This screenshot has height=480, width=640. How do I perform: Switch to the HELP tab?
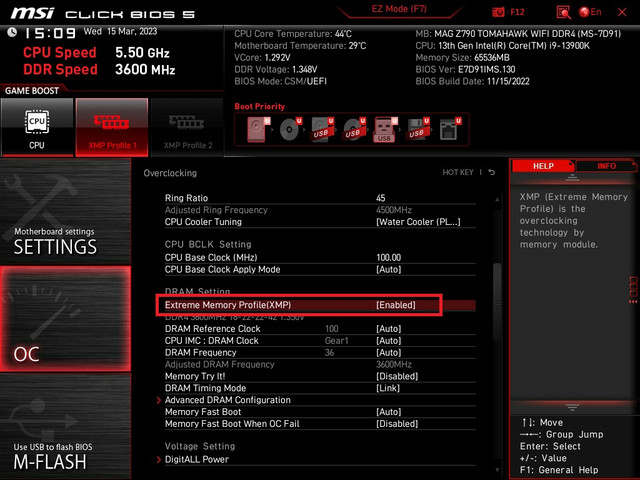543,166
